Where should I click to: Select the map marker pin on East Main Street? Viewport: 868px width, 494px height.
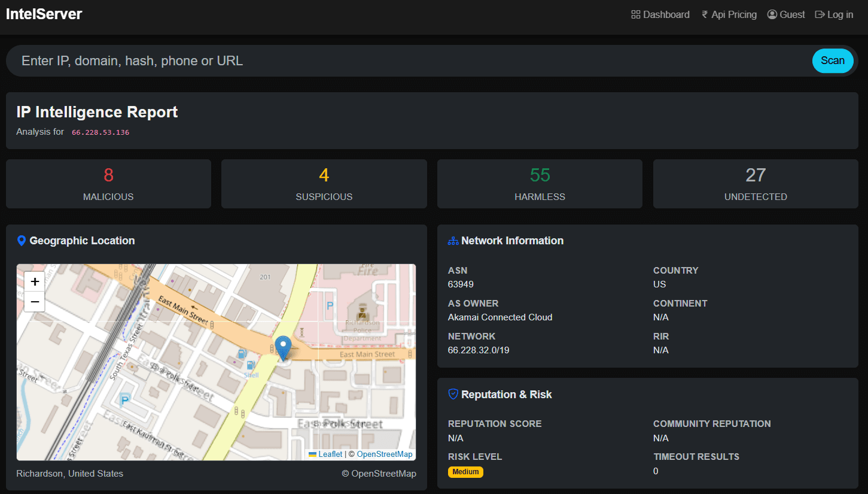click(283, 347)
